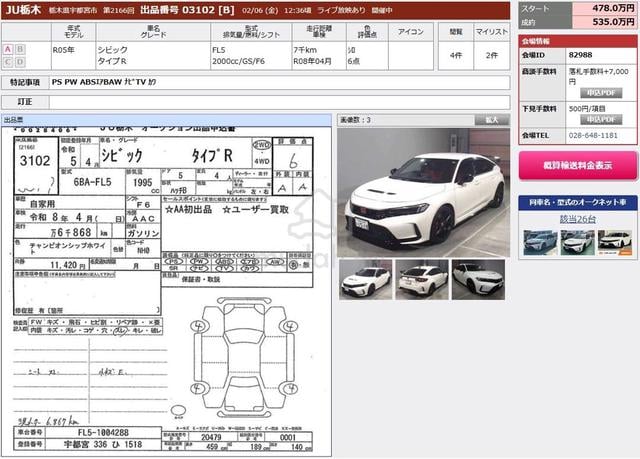Click the '出品番号 03102 [B]' header text
Image resolution: width=640 pixels, height=459 pixels.
(x=187, y=10)
